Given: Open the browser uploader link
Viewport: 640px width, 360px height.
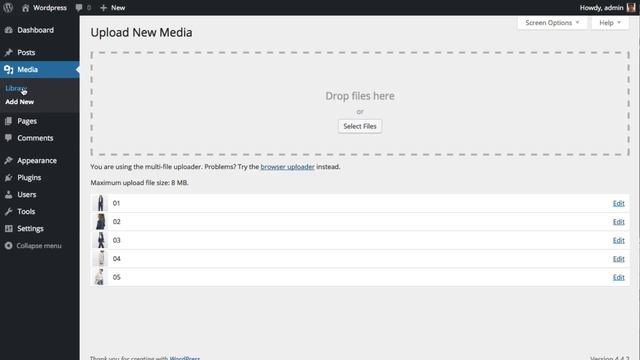Looking at the screenshot, I should (287, 167).
